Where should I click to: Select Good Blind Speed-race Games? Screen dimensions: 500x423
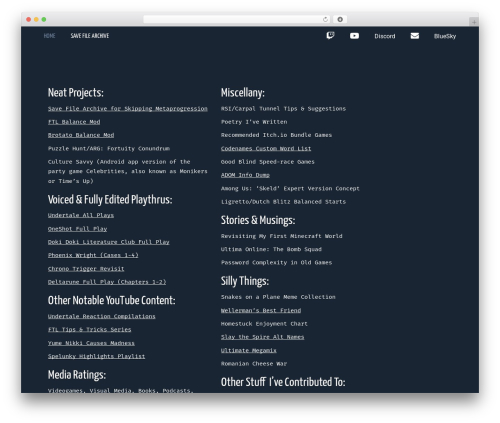268,162
